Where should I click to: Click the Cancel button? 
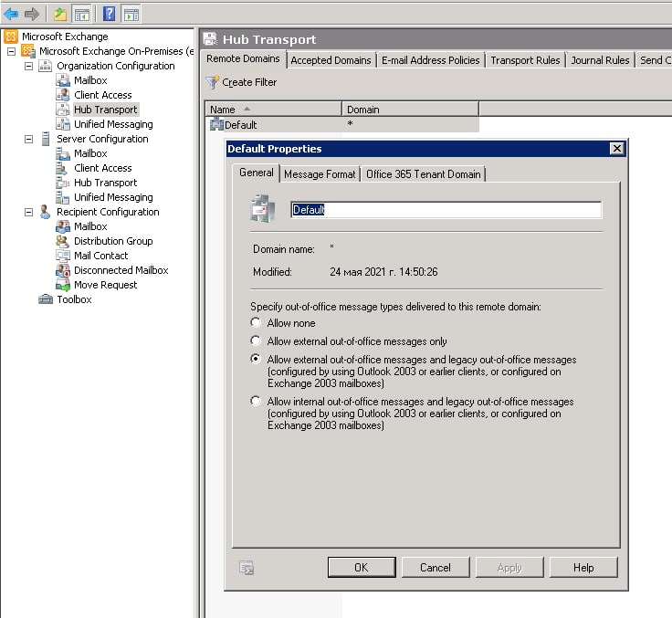tap(436, 568)
